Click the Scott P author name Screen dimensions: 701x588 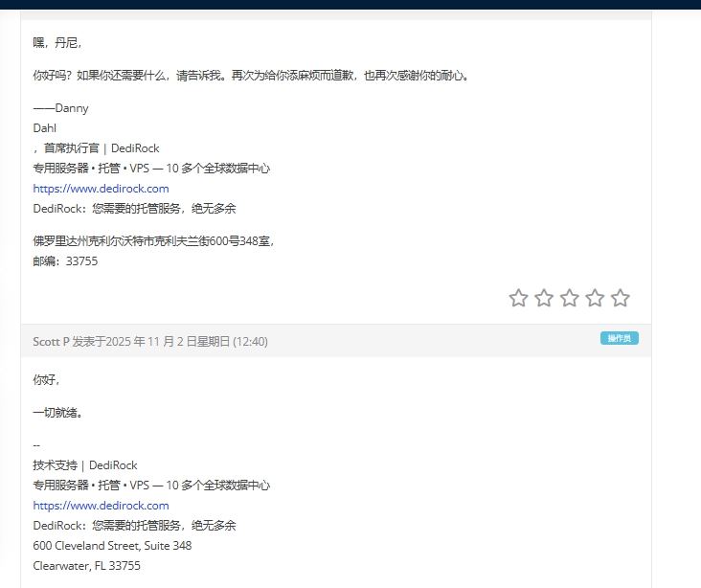(51, 342)
